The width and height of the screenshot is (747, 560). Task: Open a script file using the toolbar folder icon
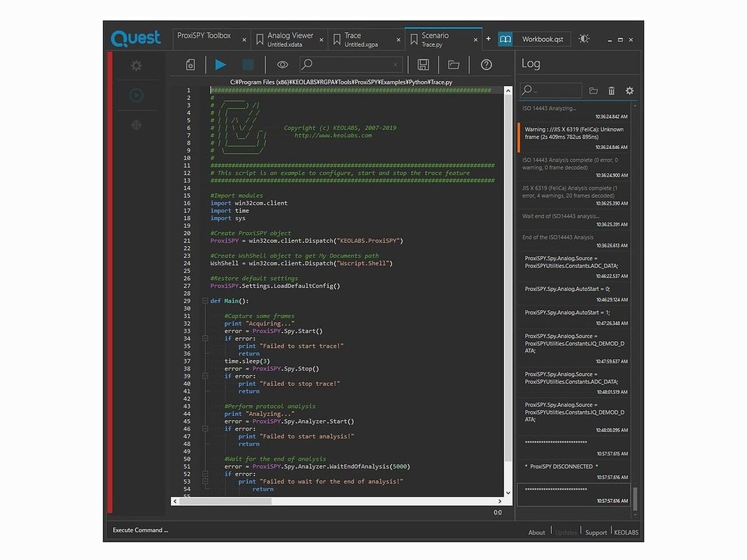coord(454,64)
